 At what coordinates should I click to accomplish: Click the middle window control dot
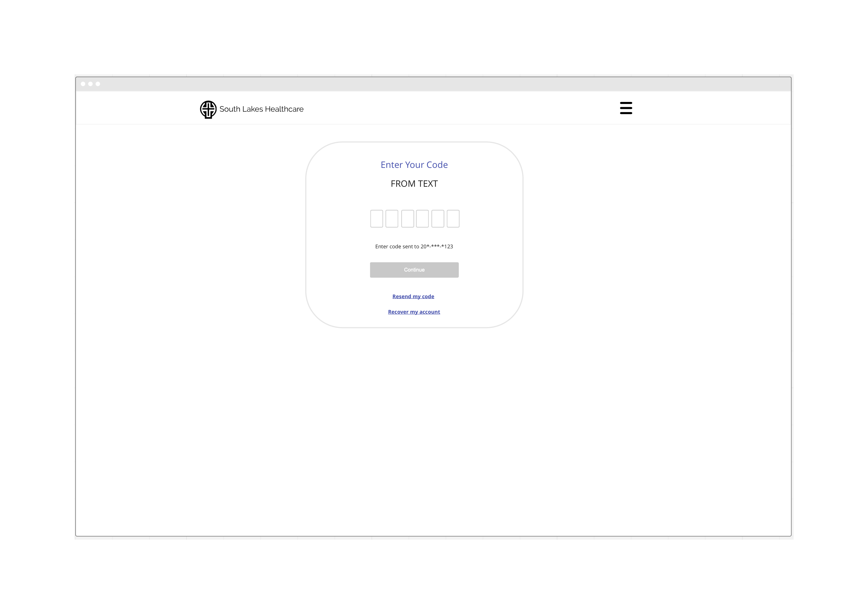point(90,84)
